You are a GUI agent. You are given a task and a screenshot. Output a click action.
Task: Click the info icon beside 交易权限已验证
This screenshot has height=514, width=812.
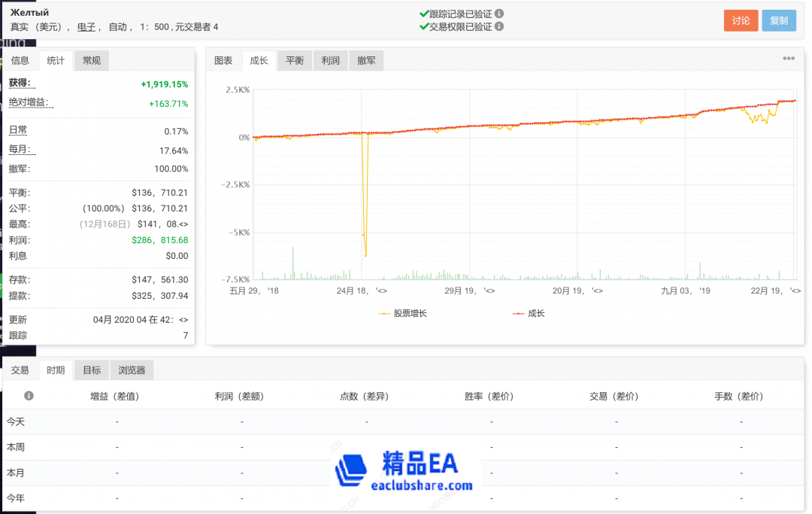tap(499, 26)
